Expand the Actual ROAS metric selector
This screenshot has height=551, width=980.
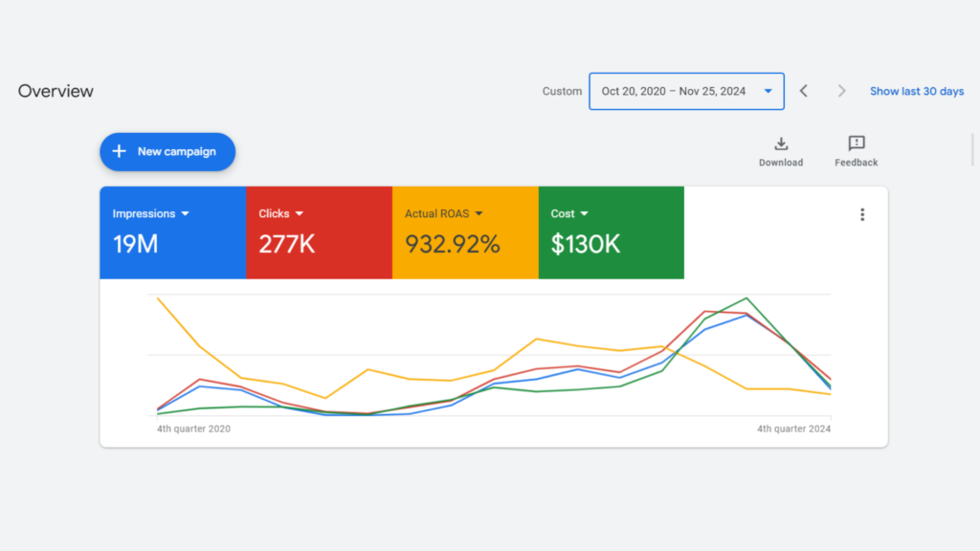point(478,213)
